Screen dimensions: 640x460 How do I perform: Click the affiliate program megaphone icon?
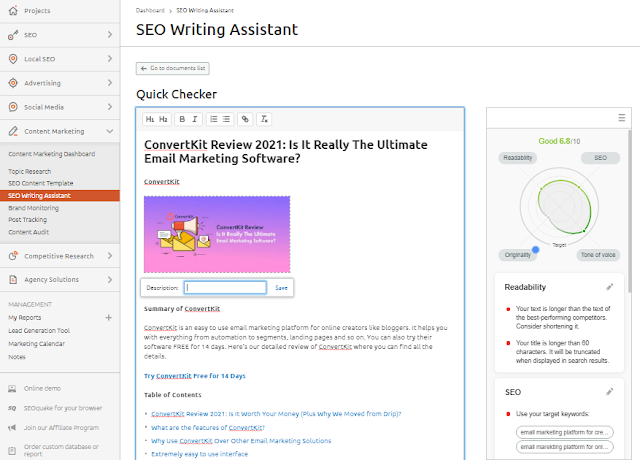coord(12,428)
